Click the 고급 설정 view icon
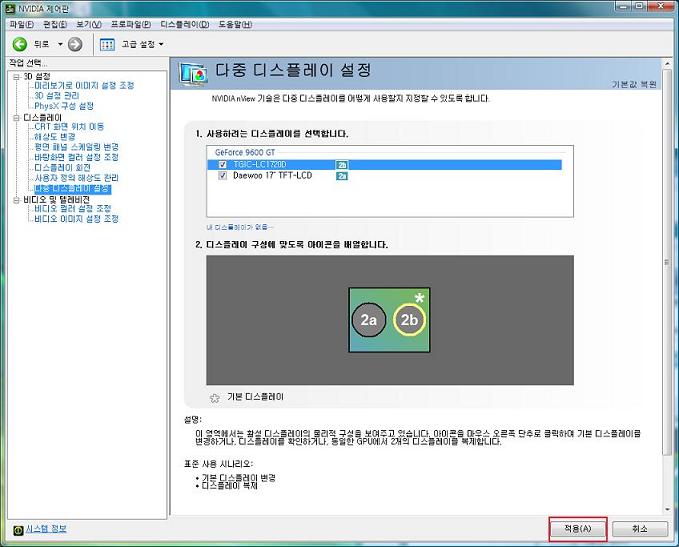This screenshot has width=679, height=547. pos(107,44)
